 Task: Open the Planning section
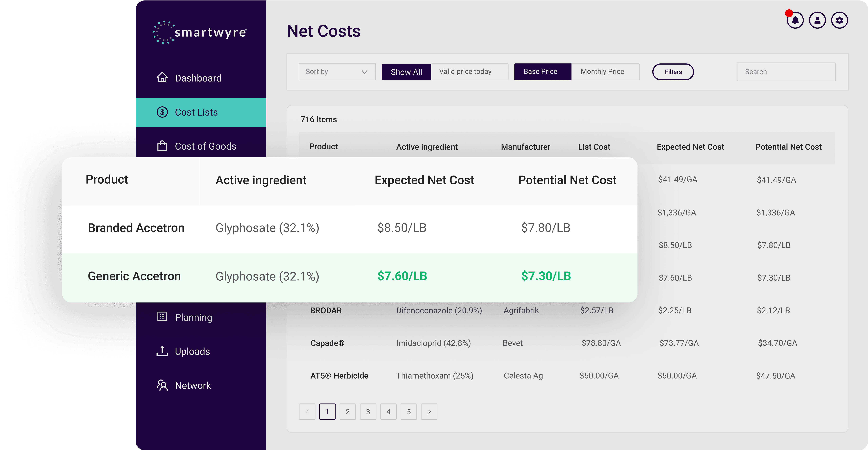coord(201,317)
